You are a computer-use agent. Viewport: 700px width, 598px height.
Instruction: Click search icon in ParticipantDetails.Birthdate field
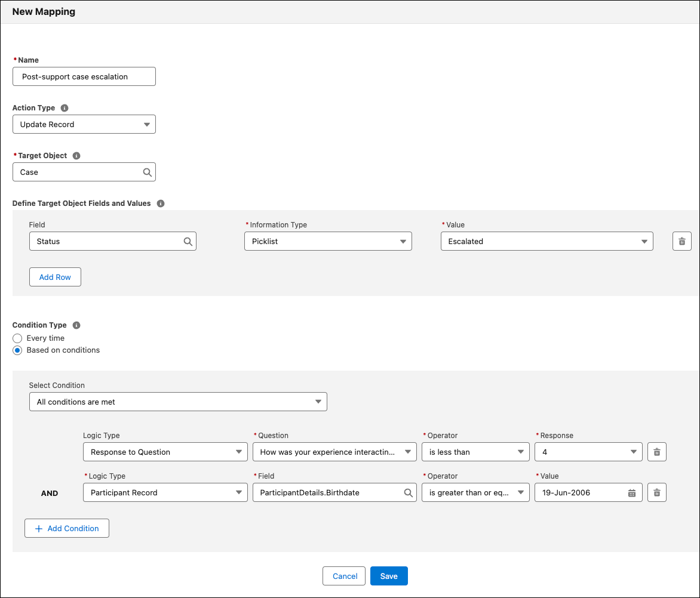point(408,493)
